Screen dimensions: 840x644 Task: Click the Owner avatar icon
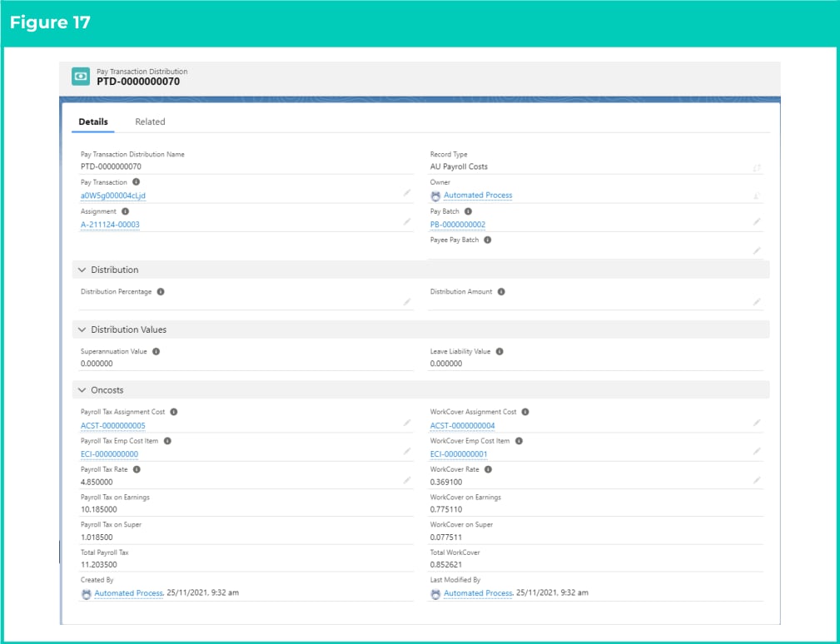[x=435, y=196]
